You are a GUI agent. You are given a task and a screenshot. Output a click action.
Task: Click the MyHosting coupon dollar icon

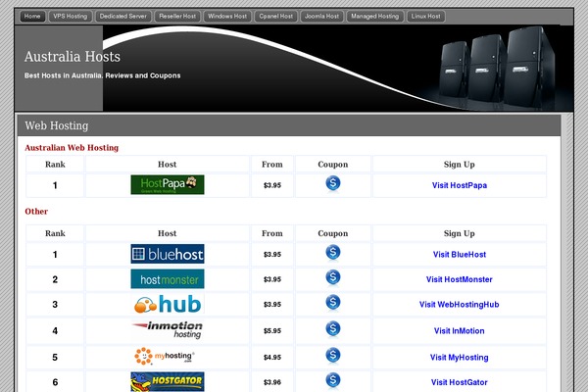click(332, 355)
